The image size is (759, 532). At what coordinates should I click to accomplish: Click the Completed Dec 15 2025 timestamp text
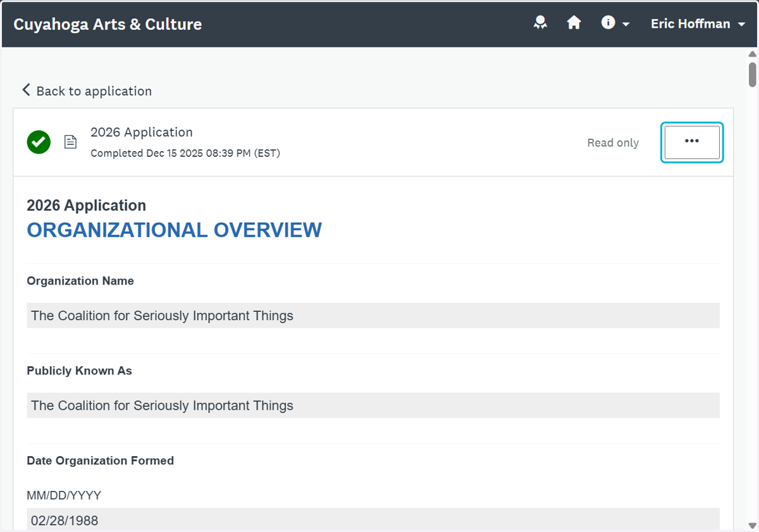click(x=185, y=153)
